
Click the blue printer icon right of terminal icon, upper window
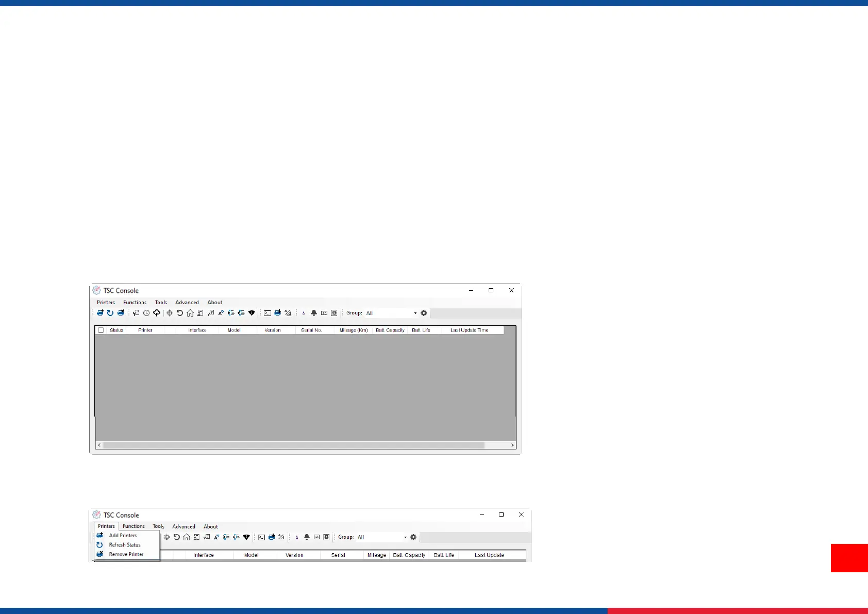(x=277, y=313)
